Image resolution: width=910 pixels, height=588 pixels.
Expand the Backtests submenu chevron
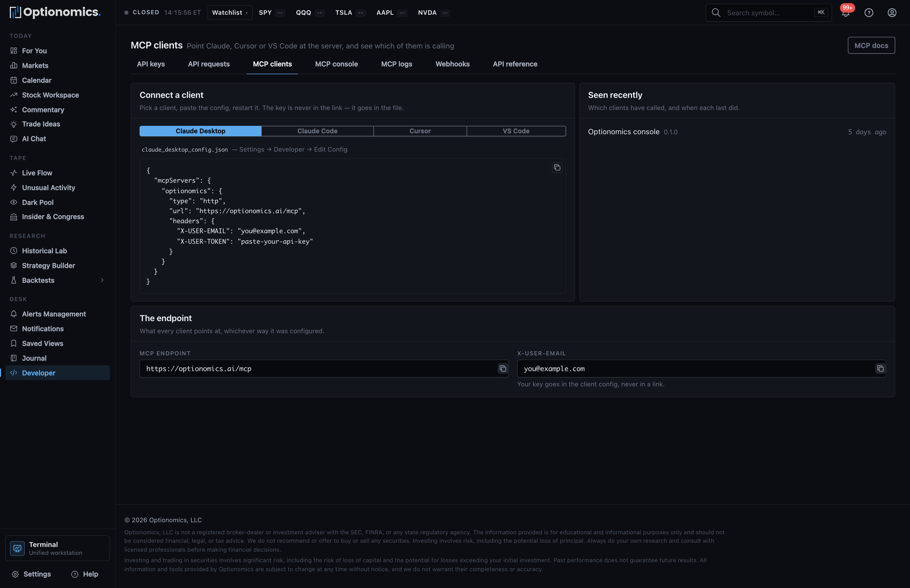pos(102,280)
